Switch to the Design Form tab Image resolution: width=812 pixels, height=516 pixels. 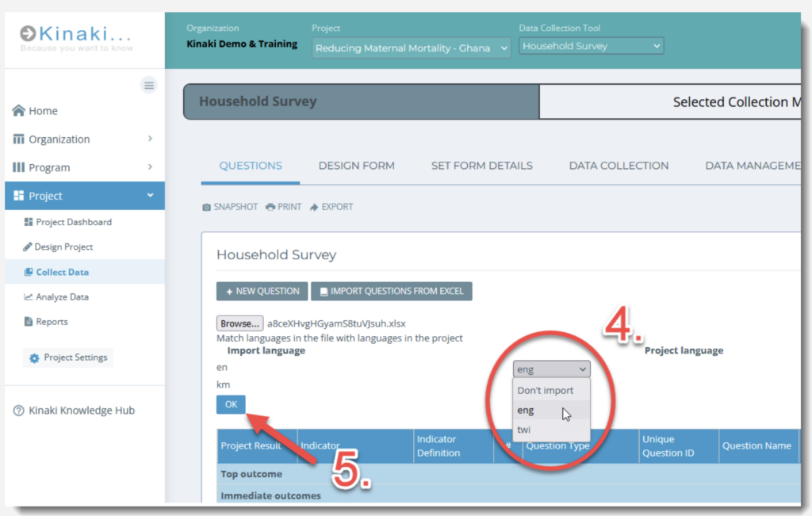(356, 166)
